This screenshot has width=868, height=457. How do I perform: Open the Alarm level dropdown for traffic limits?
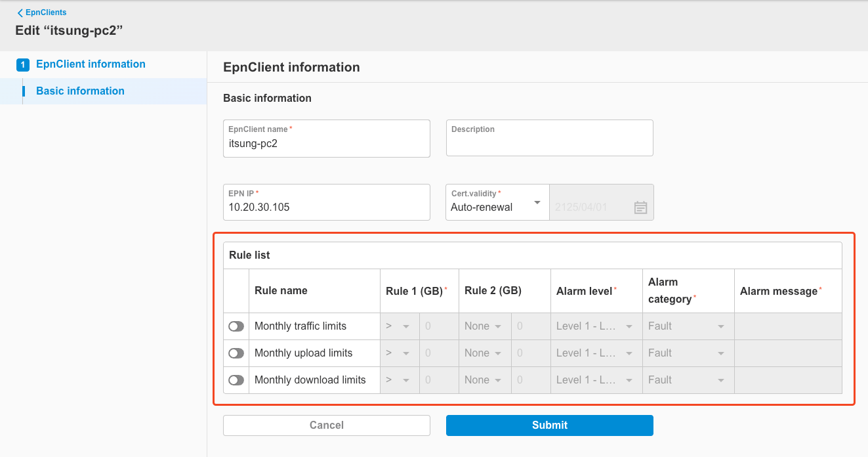(596, 326)
